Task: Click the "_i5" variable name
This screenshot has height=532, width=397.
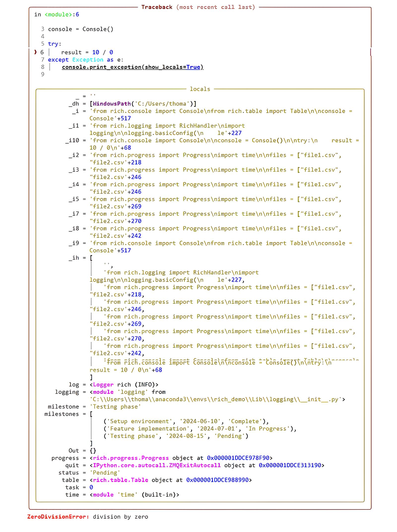Action: [74, 199]
